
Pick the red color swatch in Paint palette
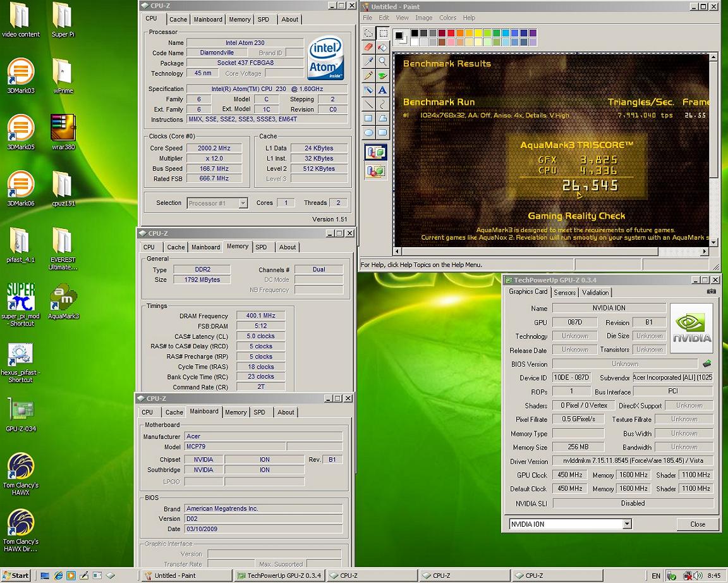[x=450, y=33]
